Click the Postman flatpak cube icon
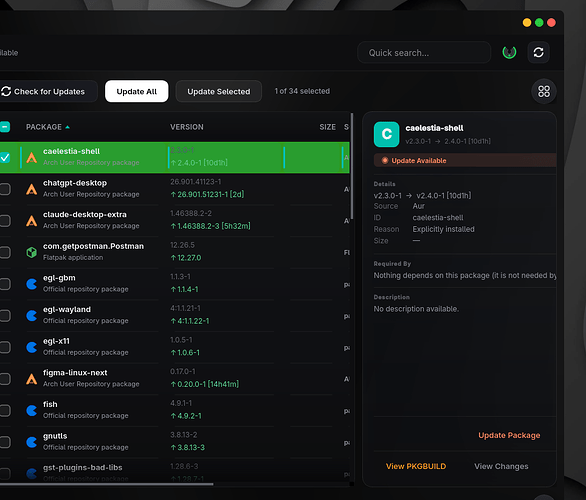The width and height of the screenshot is (586, 500). [32, 253]
